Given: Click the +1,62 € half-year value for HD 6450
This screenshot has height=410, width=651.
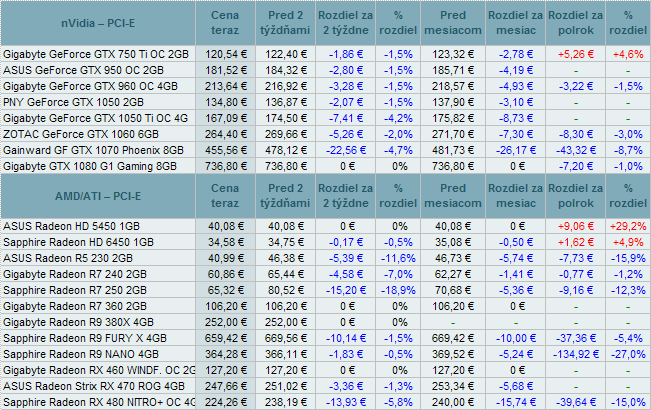Looking at the screenshot, I should pos(576,242).
